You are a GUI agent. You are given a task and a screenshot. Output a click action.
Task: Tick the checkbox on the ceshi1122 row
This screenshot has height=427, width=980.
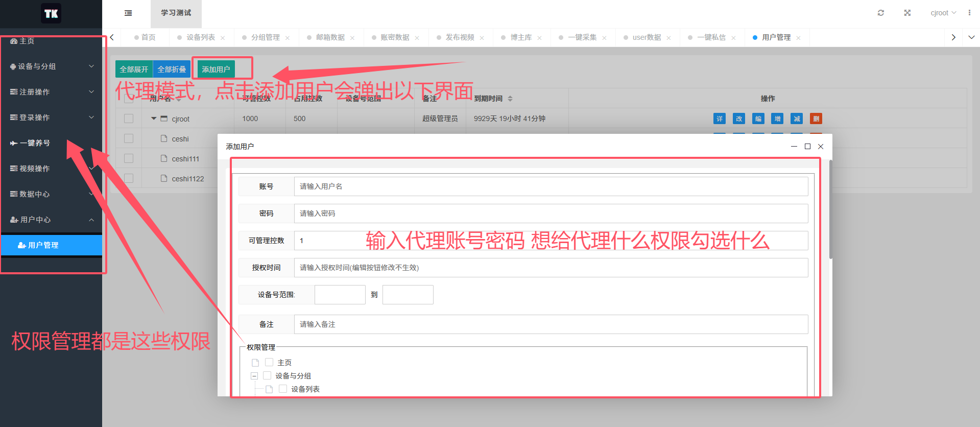tap(129, 178)
